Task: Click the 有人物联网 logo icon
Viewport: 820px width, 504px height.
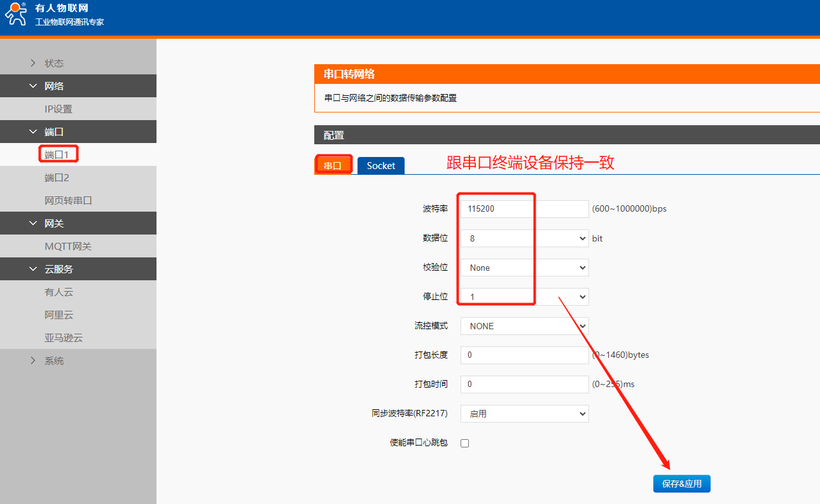Action: tap(16, 14)
